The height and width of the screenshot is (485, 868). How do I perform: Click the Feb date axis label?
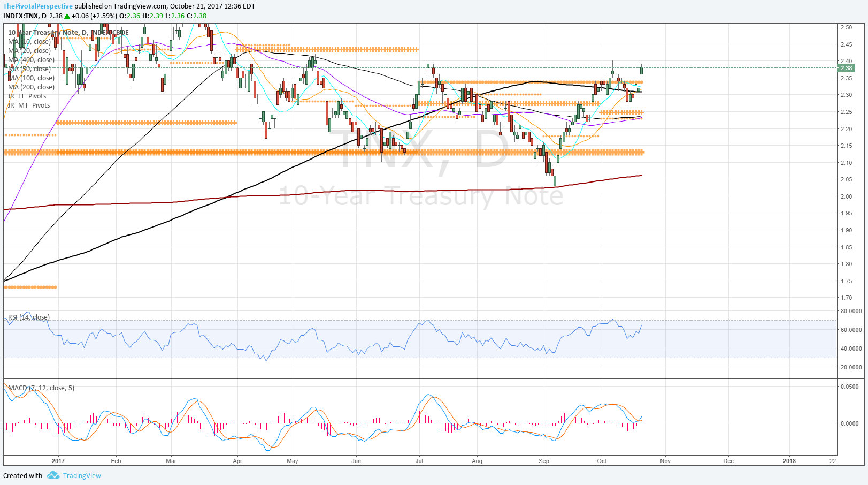[116, 461]
